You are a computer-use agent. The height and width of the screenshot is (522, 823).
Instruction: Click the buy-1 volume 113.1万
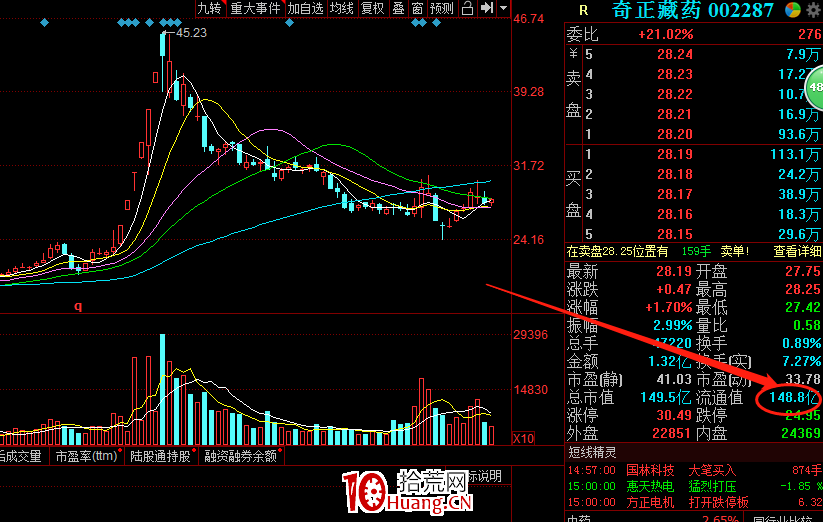tap(795, 154)
